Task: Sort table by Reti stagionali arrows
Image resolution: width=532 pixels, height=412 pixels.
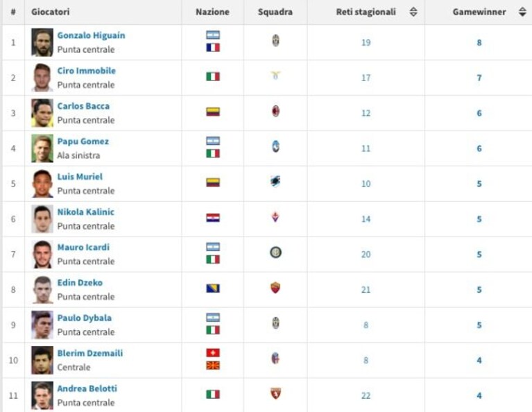Action: click(413, 12)
